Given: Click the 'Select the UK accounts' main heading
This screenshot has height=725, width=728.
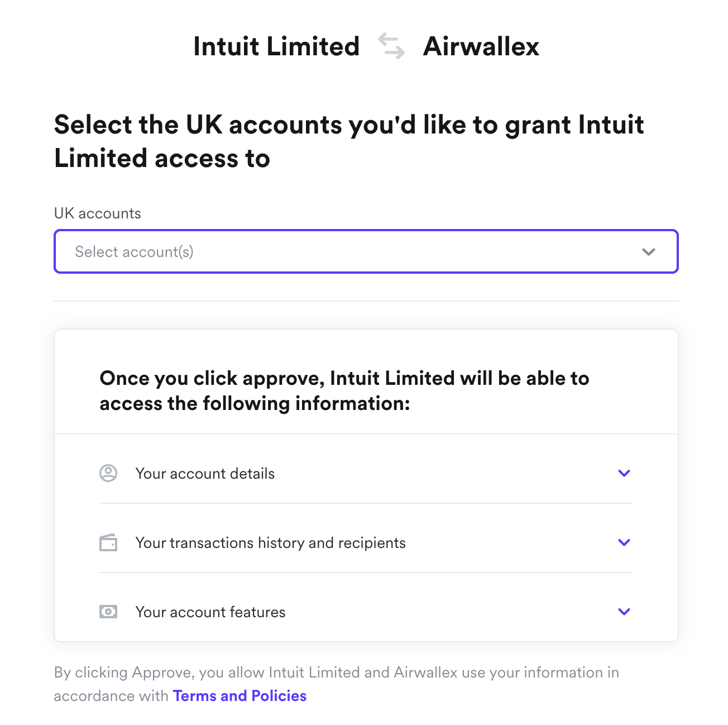Looking at the screenshot, I should point(349,141).
